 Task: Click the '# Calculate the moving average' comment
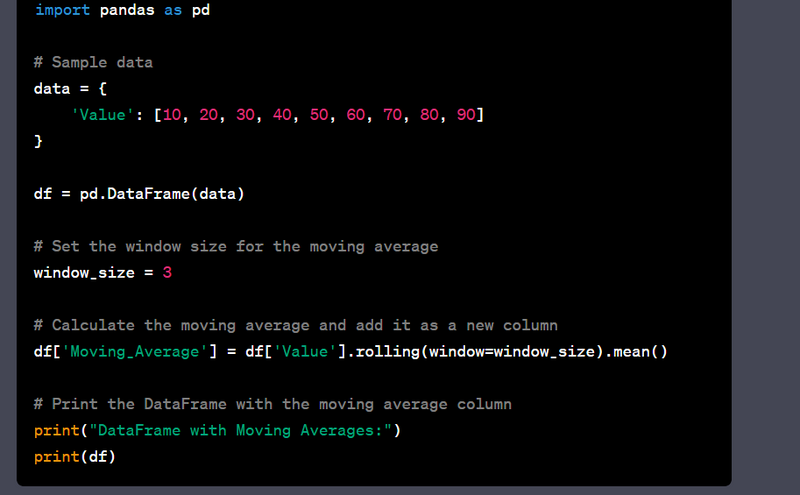point(295,325)
